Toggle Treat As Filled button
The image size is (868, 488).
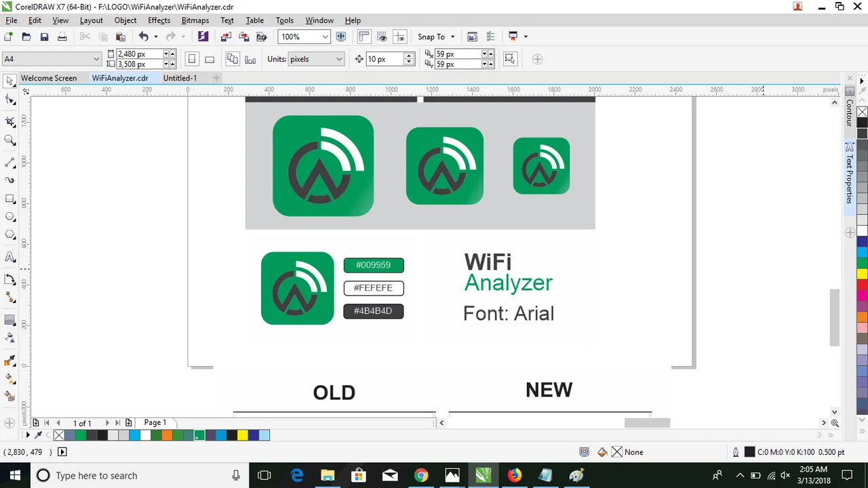510,59
